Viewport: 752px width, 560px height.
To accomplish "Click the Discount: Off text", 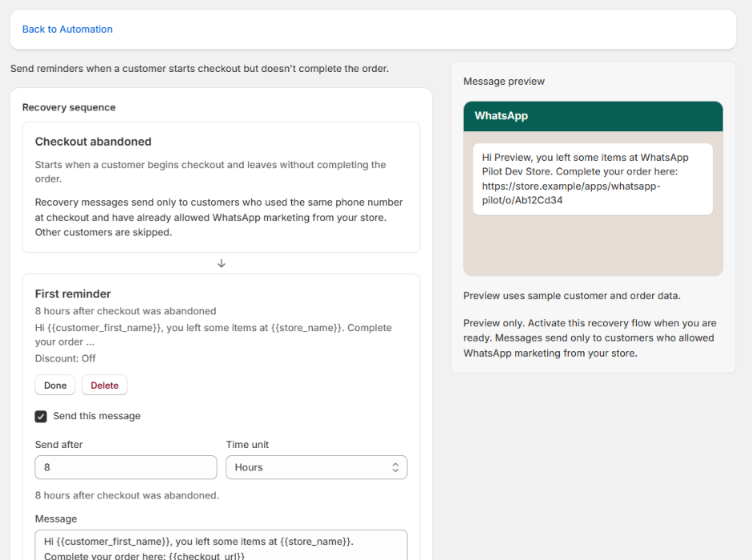I will point(66,358).
